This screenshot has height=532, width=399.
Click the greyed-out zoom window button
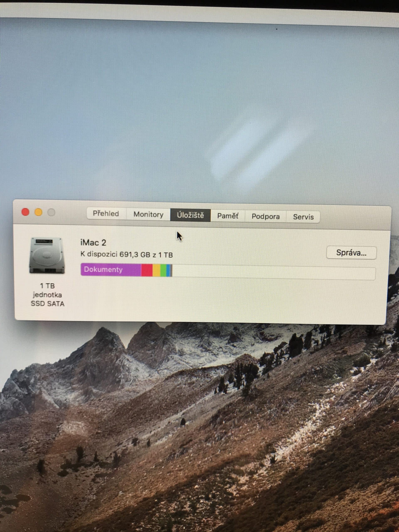click(x=51, y=213)
